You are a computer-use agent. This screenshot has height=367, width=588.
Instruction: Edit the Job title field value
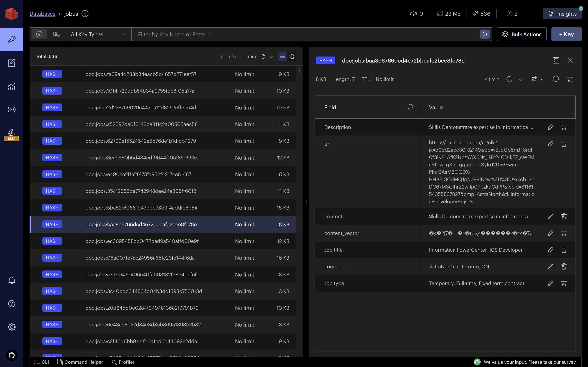(x=550, y=250)
